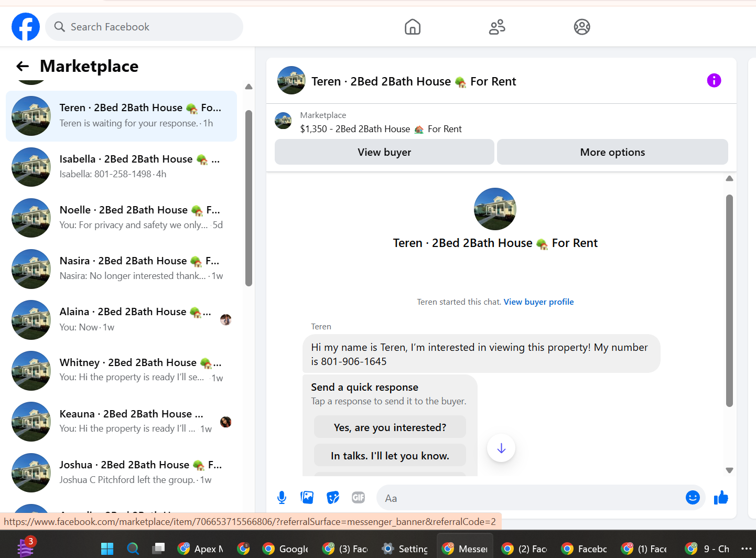Click chat pane scrollbar down arrow
The width and height of the screenshot is (756, 558).
coord(729,470)
